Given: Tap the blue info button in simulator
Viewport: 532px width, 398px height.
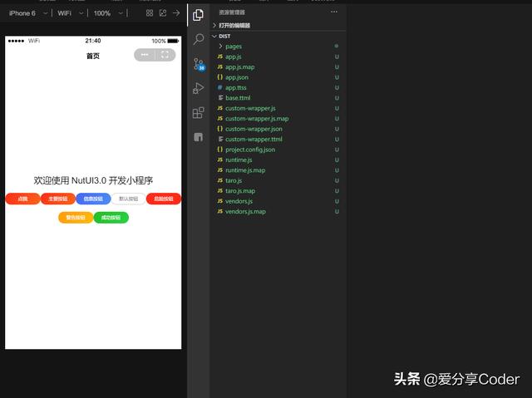Looking at the screenshot, I should [93, 199].
